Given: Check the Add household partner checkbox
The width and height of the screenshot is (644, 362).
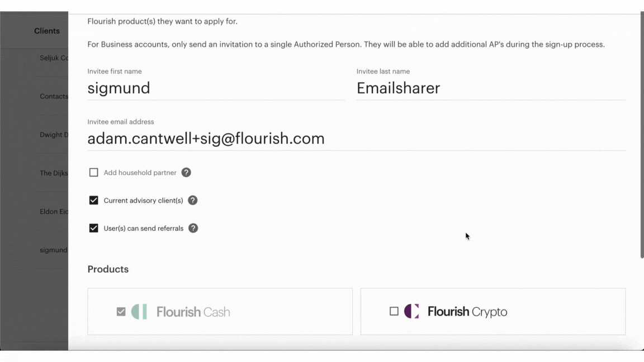Looking at the screenshot, I should [94, 173].
